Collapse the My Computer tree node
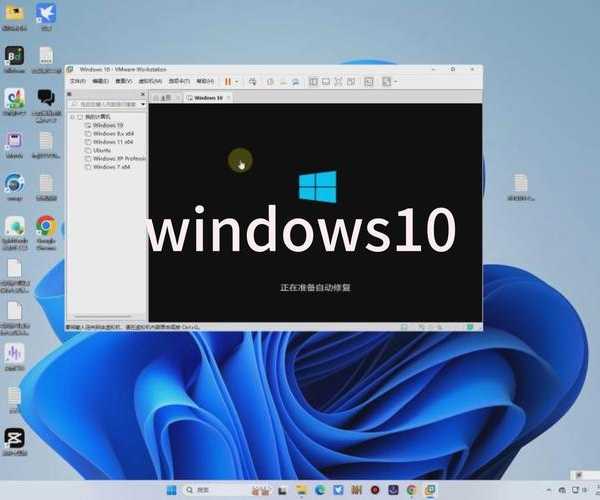Viewport: 600px width, 500px height. click(73, 116)
